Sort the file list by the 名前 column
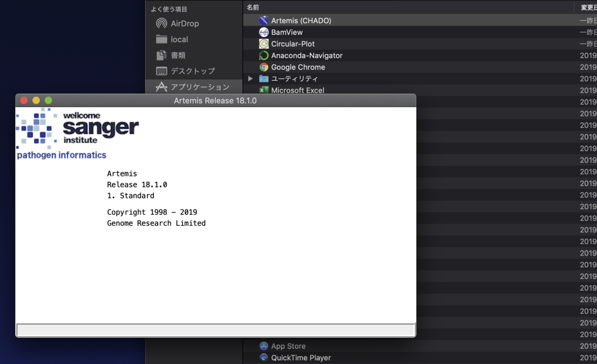The image size is (597, 364). click(x=252, y=7)
